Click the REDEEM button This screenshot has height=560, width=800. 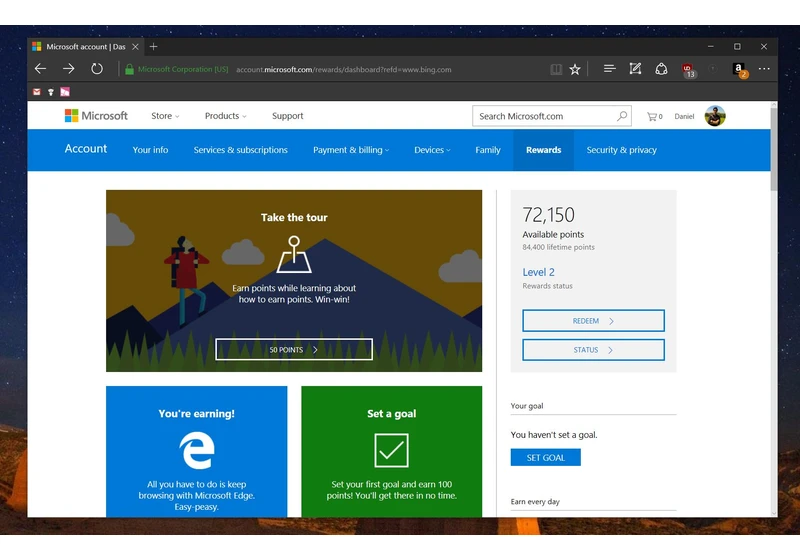pos(593,321)
